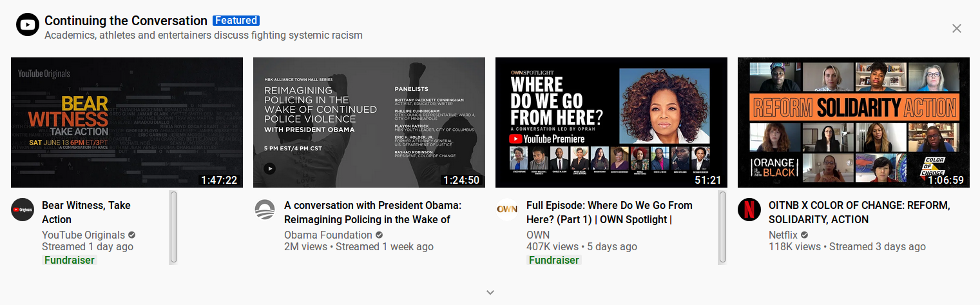The image size is (980, 305).
Task: Click the verified badge next to Netflix
Action: [x=805, y=235]
